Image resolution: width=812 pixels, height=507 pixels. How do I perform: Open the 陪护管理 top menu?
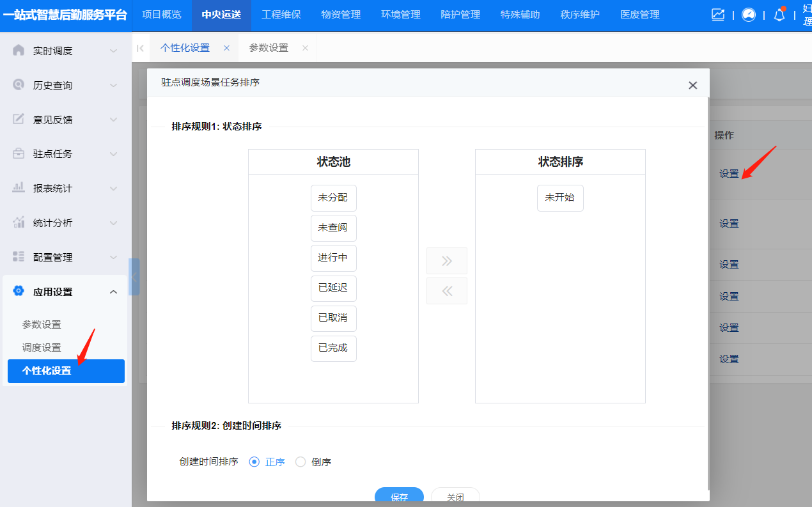tap(460, 15)
